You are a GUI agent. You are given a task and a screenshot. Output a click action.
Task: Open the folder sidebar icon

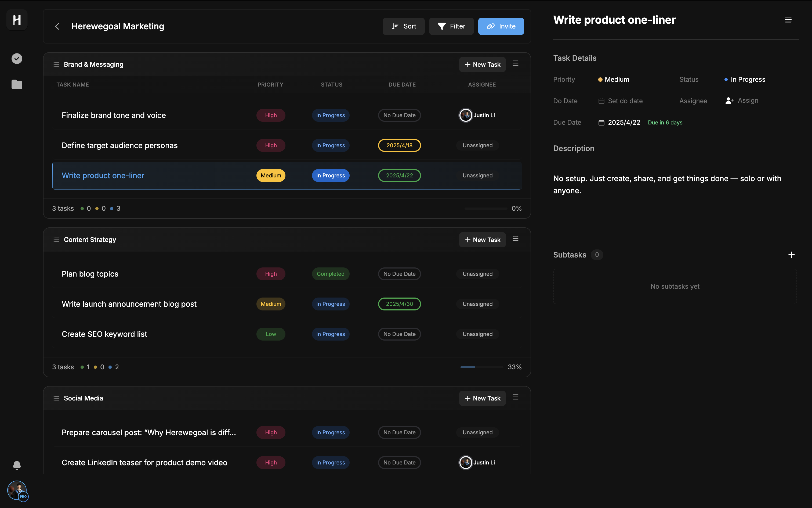point(17,84)
